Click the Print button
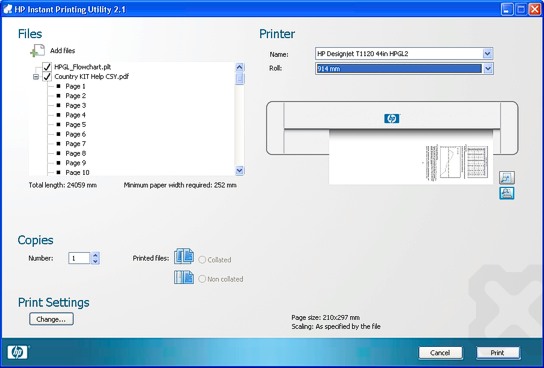The height and width of the screenshot is (368, 544). pos(498,353)
